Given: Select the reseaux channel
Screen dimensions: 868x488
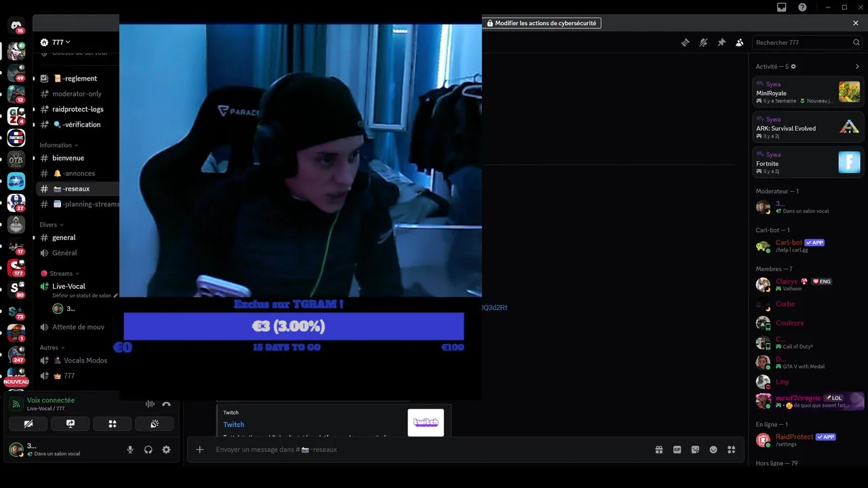Looking at the screenshot, I should 77,189.
